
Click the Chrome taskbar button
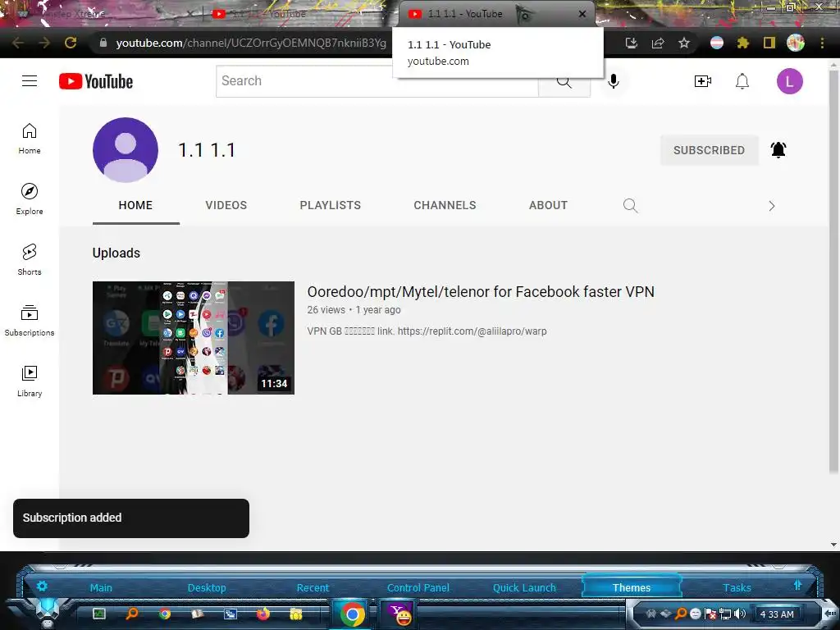[352, 614]
